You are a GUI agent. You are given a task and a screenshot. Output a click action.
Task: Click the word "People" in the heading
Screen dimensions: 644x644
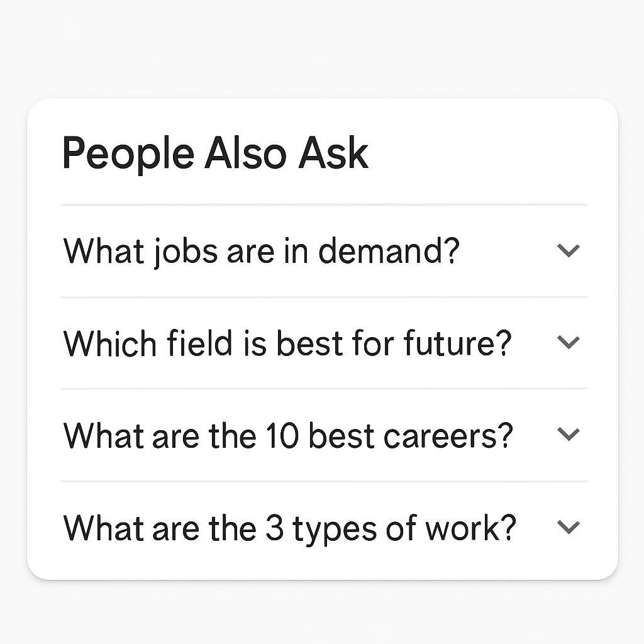pyautogui.click(x=128, y=153)
